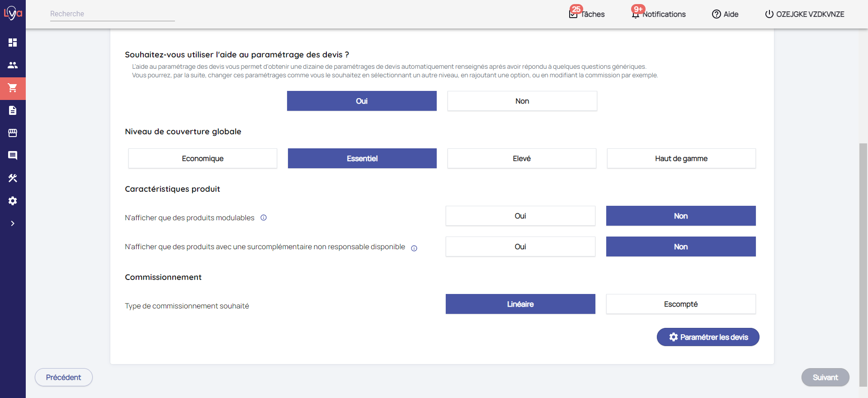Click the Paramétrer les devis button
868x398 pixels.
coord(708,337)
